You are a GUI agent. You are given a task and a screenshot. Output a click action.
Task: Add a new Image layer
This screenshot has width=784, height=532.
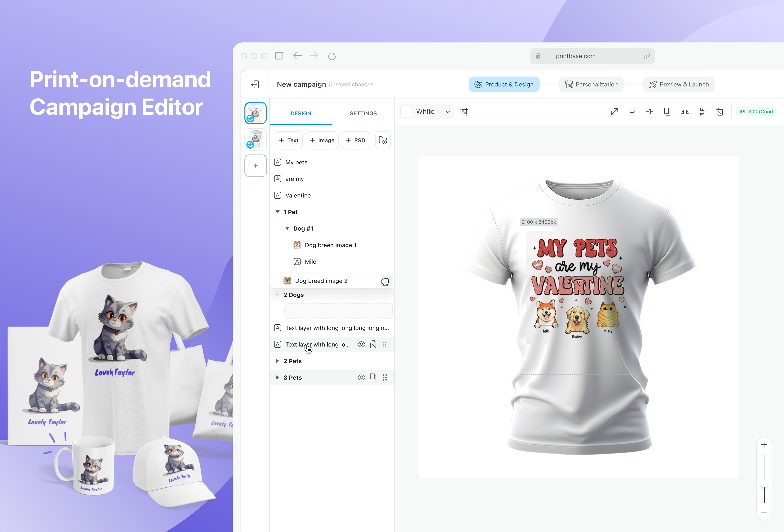click(322, 140)
